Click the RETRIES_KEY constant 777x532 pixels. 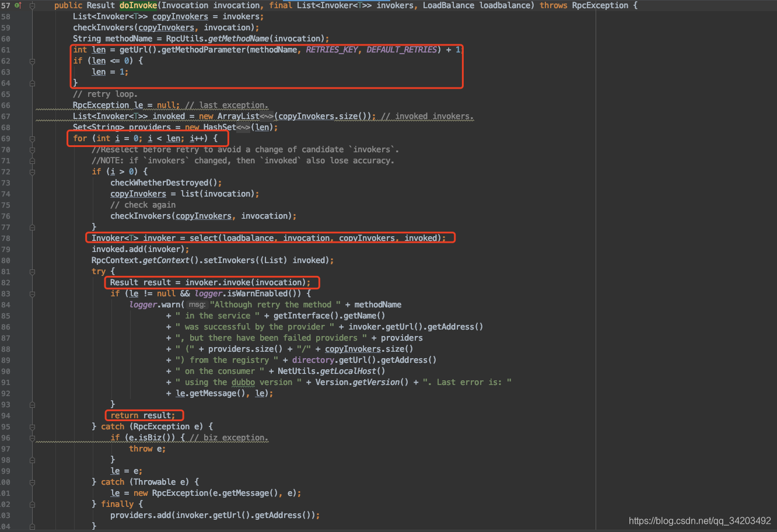pyautogui.click(x=331, y=50)
